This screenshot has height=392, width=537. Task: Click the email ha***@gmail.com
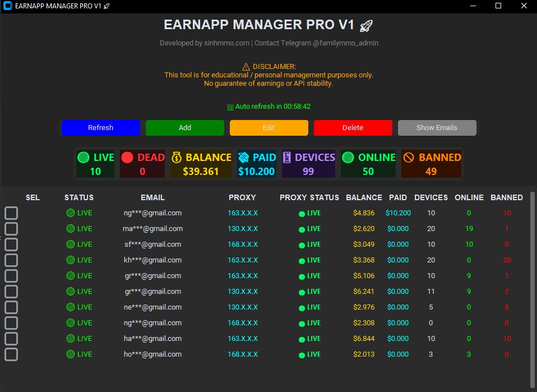click(x=152, y=339)
